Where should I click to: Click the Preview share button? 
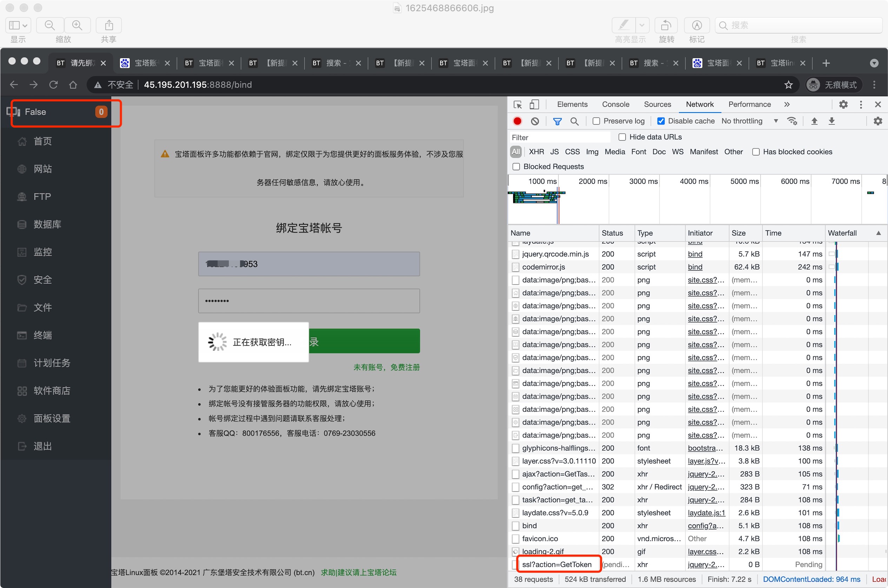(x=109, y=25)
